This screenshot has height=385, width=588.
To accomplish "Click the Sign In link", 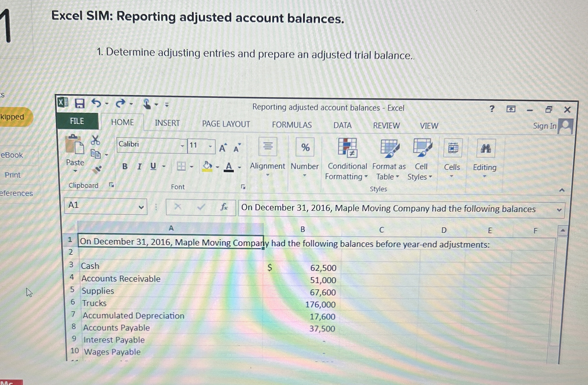I will pyautogui.click(x=544, y=126).
